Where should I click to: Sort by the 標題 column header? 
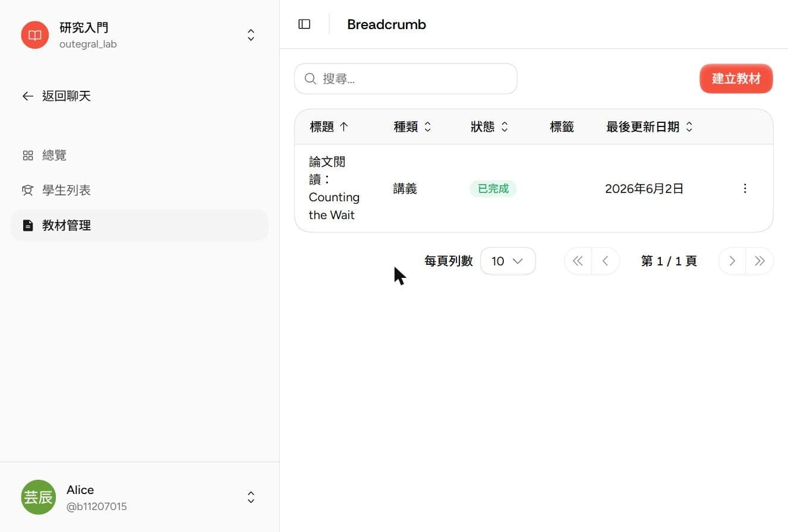click(x=329, y=127)
